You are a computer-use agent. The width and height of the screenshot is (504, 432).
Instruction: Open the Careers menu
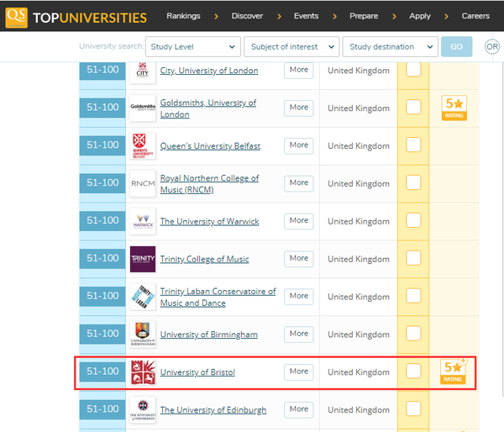pyautogui.click(x=475, y=16)
